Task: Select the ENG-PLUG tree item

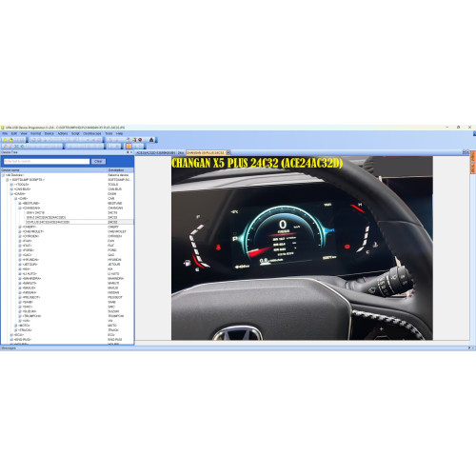Action: click(23, 340)
